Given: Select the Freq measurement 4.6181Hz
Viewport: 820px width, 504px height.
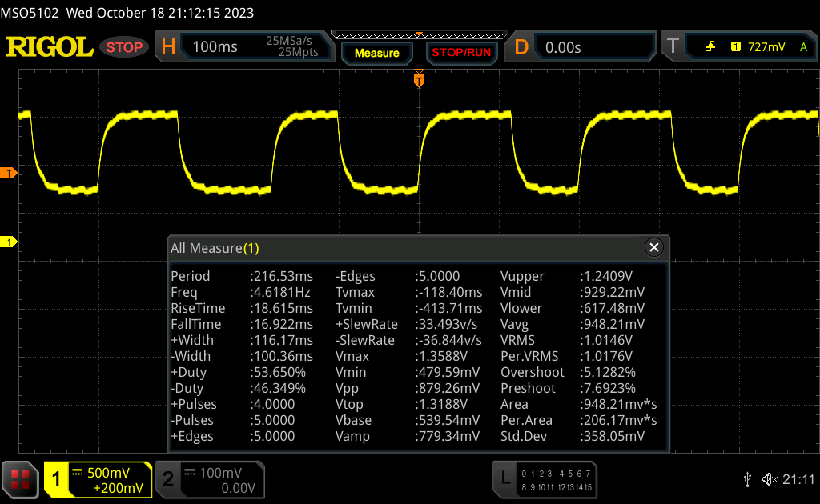Looking at the screenshot, I should (x=240, y=292).
